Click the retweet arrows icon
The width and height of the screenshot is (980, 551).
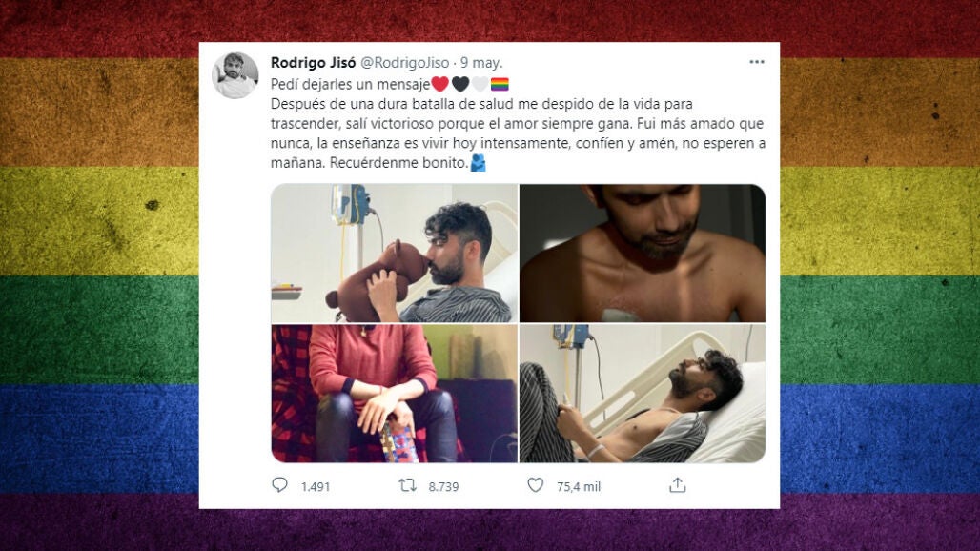pos(407,485)
